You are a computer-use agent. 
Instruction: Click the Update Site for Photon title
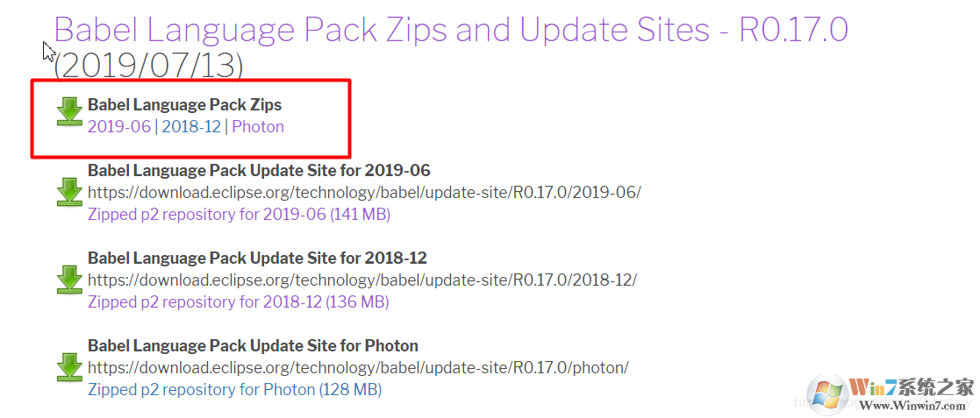click(253, 345)
